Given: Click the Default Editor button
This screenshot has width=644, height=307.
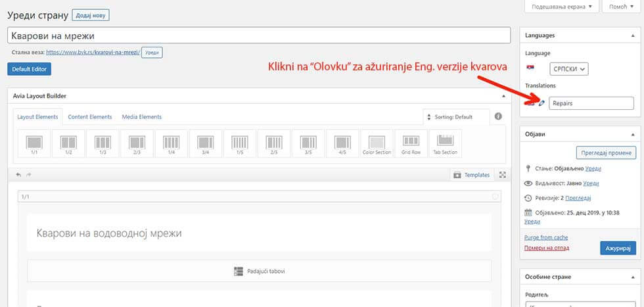Looking at the screenshot, I should pyautogui.click(x=29, y=69).
